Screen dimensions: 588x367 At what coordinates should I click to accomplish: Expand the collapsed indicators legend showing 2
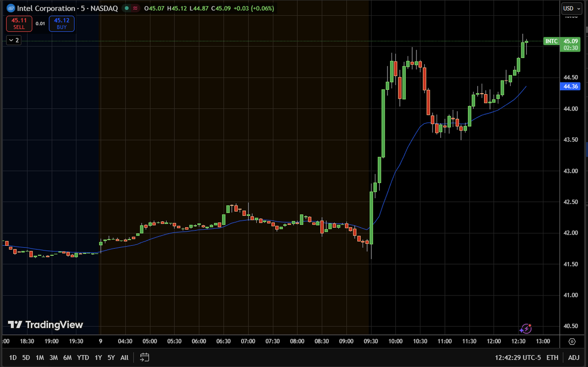click(13, 40)
